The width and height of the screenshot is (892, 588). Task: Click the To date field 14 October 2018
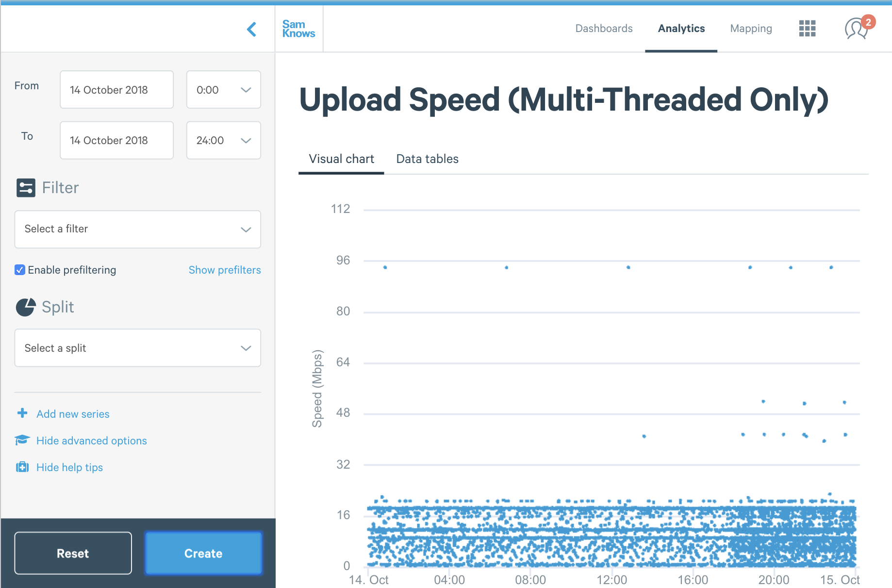116,140
